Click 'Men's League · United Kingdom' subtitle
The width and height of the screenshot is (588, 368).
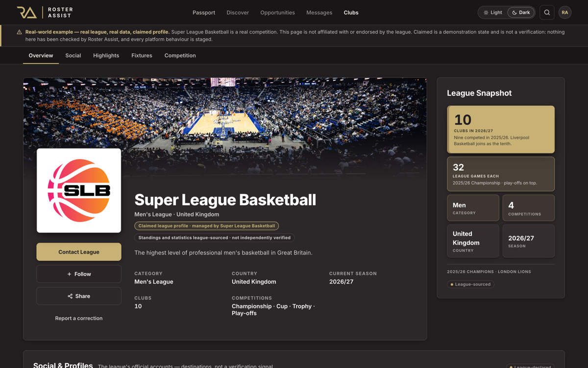tap(177, 214)
